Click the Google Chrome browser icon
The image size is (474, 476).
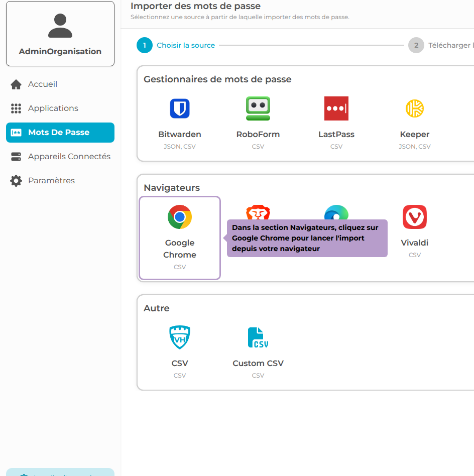[x=179, y=217]
